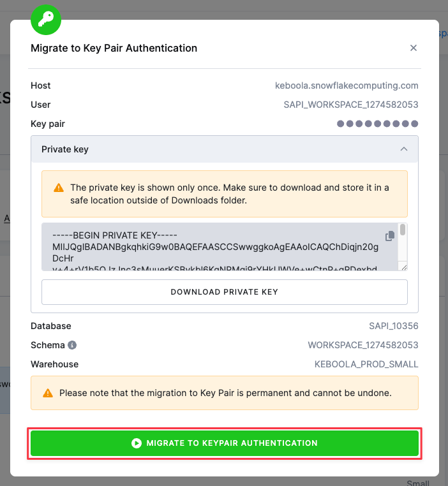448x486 pixels.
Task: Click the SAPI_WORKSPACE_1274582053 user value
Action: coord(351,105)
